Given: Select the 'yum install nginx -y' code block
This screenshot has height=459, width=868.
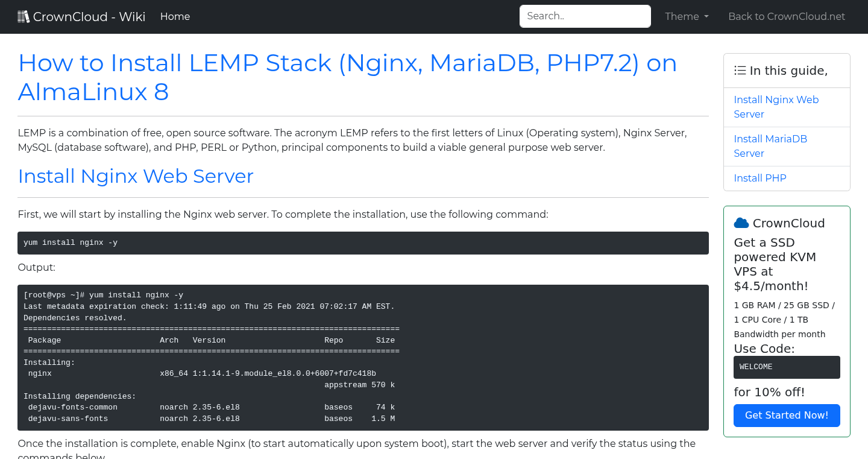Looking at the screenshot, I should click(x=362, y=242).
